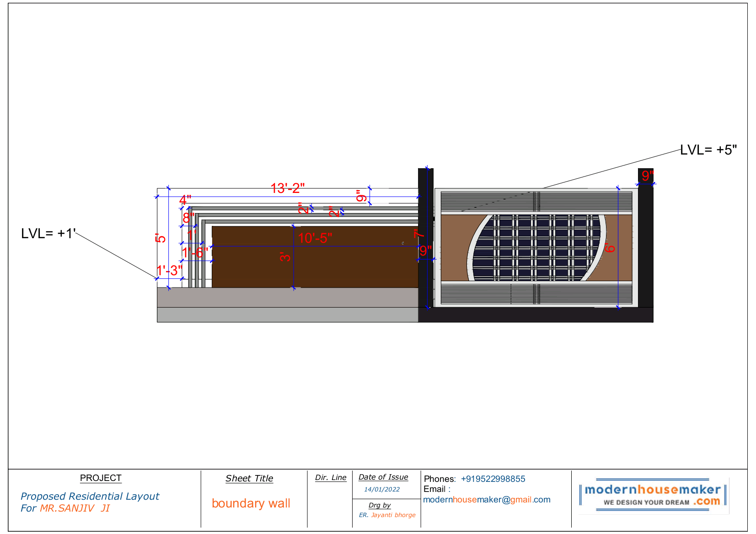Select the date 14/01/2022
Screen dimensions: 756x534
pos(382,489)
